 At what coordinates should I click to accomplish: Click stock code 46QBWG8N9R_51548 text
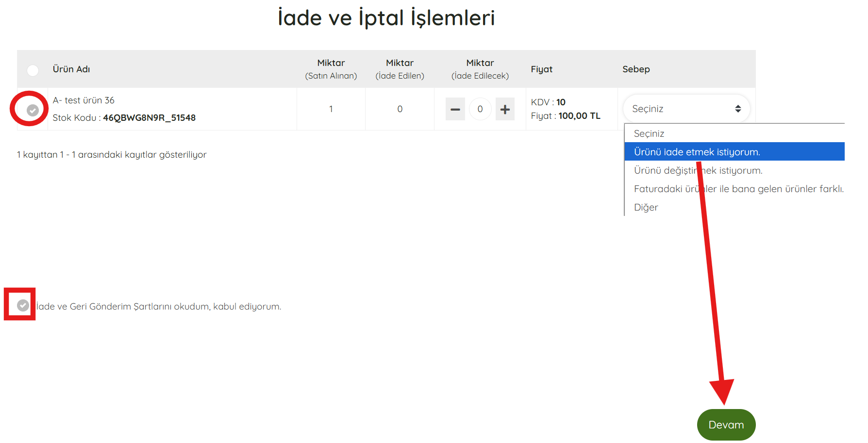point(149,118)
